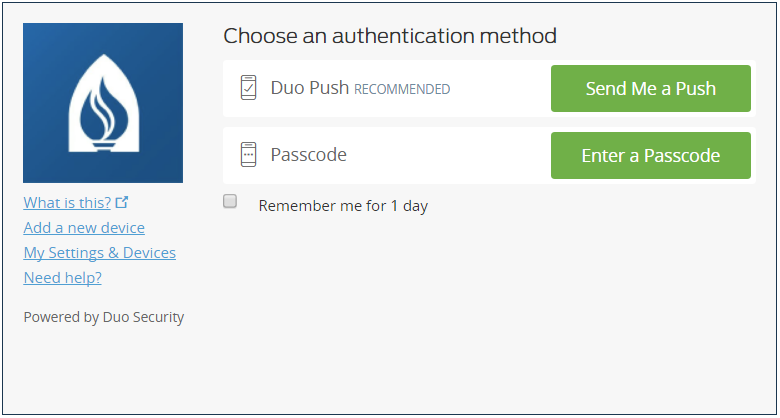780x418 pixels.
Task: Send a Duo push notification
Action: pyautogui.click(x=651, y=89)
